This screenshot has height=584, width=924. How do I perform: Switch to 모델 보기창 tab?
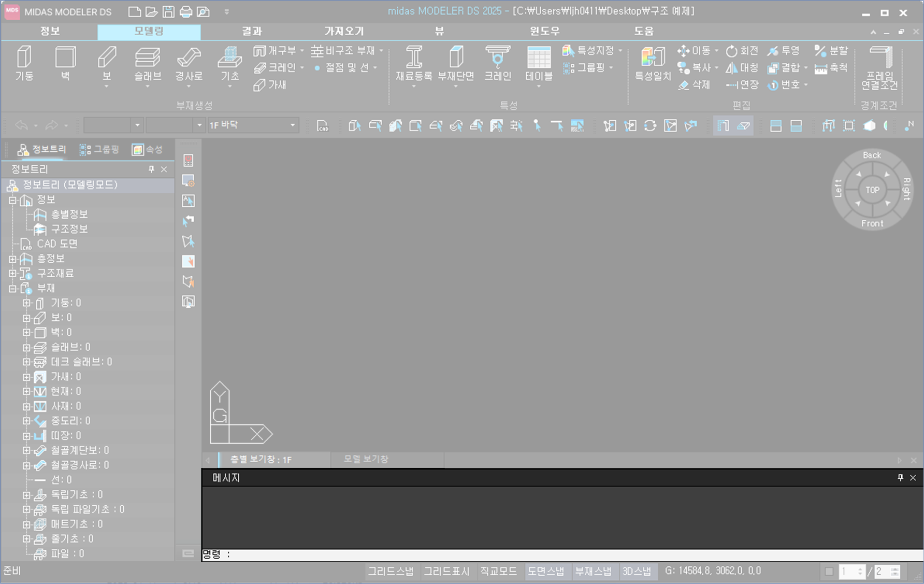point(366,459)
